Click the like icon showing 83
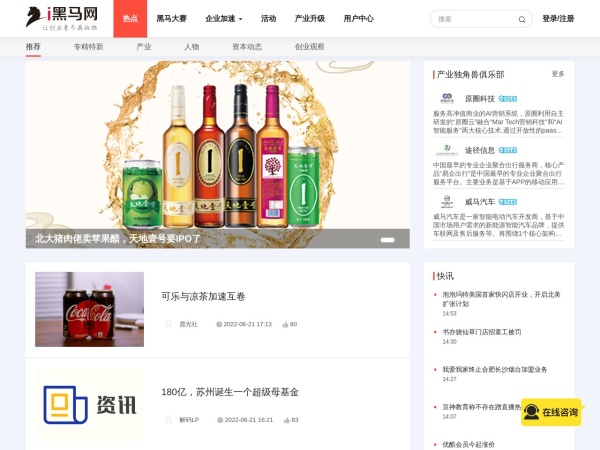 click(287, 420)
